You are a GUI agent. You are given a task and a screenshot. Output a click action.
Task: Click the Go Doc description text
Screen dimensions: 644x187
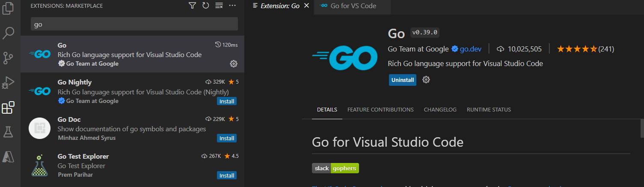point(132,129)
